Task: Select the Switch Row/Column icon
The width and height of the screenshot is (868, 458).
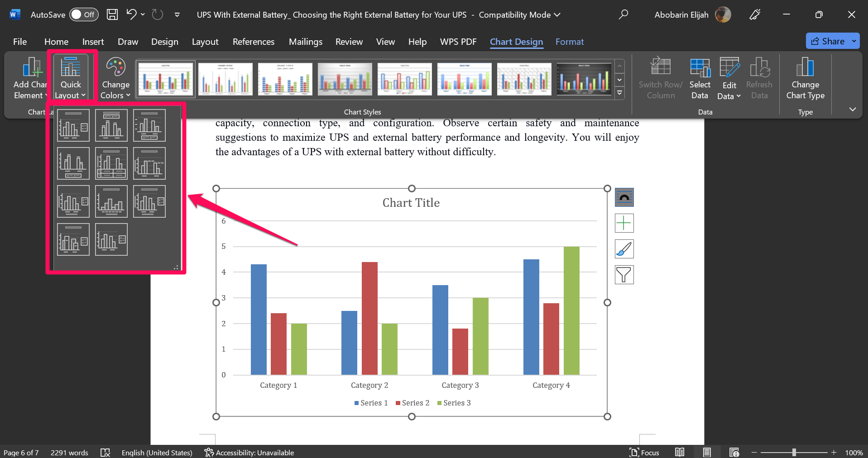Action: [660, 77]
